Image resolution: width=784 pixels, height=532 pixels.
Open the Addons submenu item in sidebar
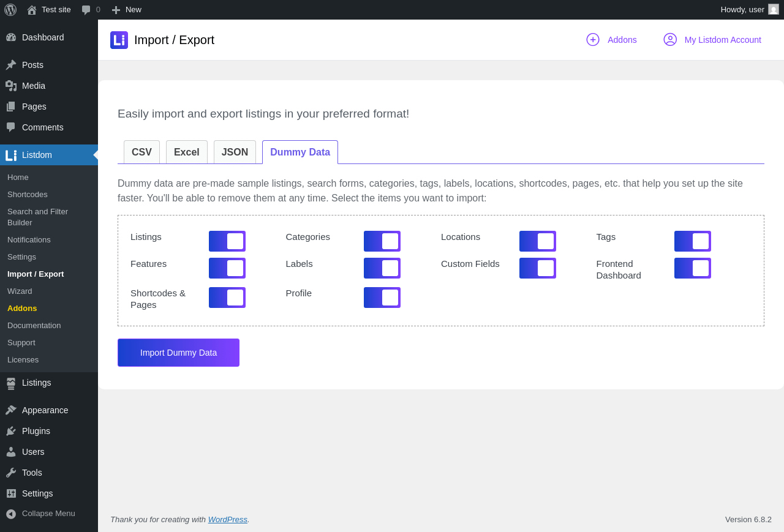pyautogui.click(x=49, y=309)
